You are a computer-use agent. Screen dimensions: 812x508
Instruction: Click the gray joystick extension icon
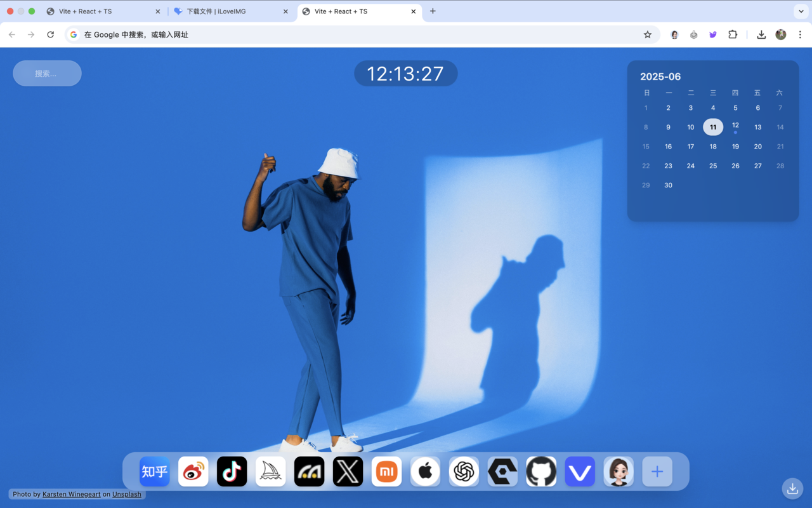coord(694,35)
